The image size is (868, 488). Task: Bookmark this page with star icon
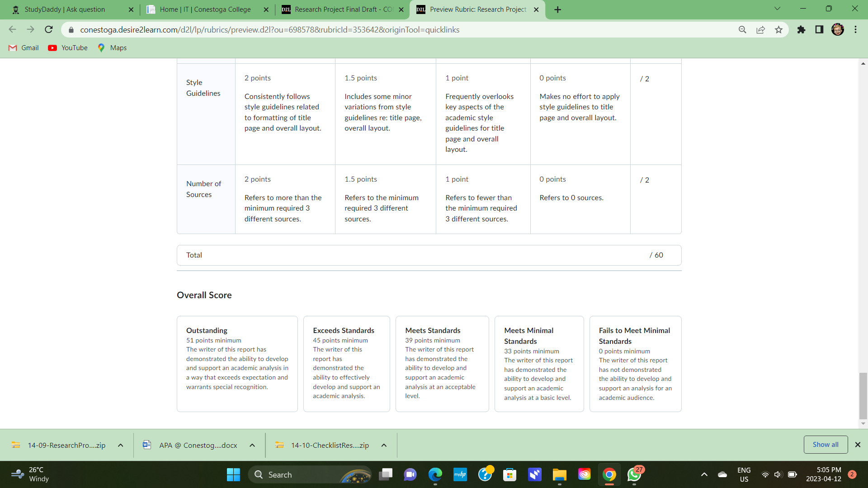(778, 30)
